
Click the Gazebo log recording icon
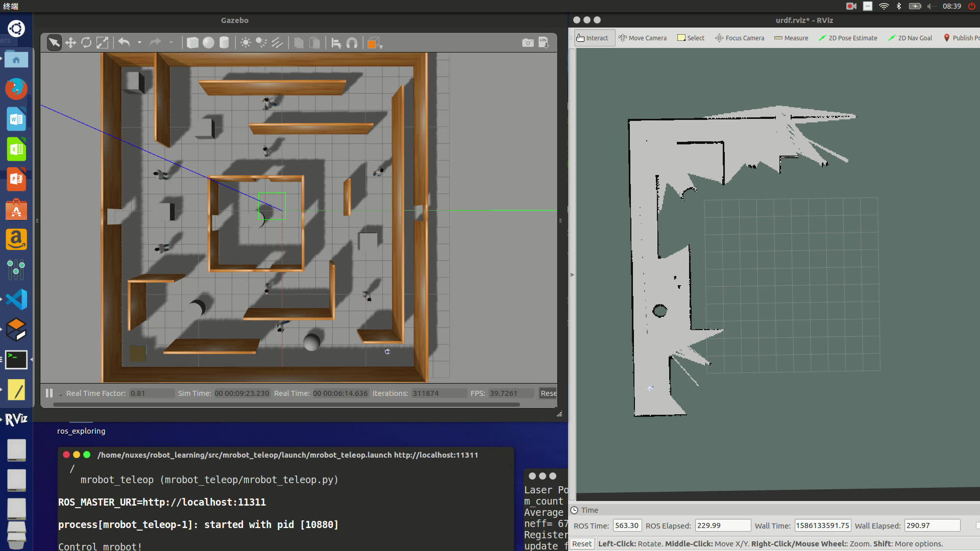tap(544, 43)
